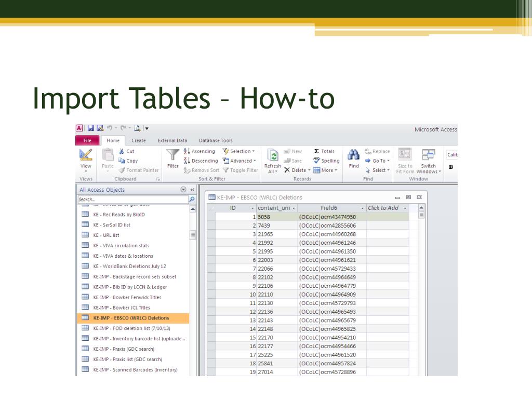Toggle Bold formatting

tap(451, 167)
